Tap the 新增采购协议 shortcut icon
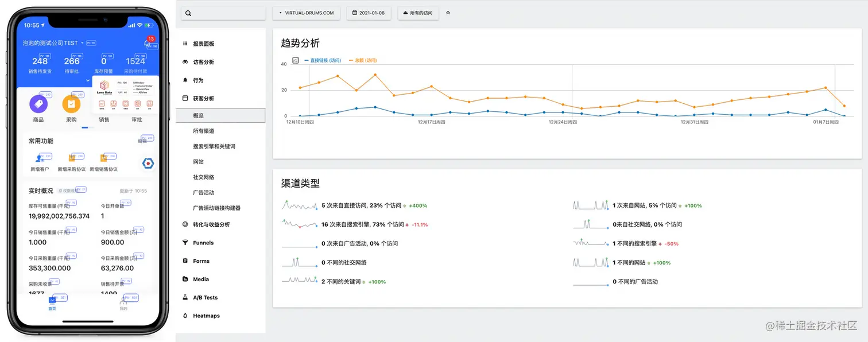Image resolution: width=868 pixels, height=342 pixels. pos(72,158)
